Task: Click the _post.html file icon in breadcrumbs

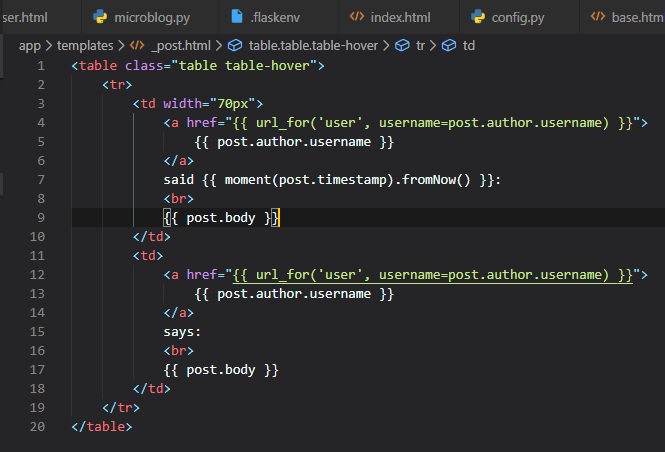Action: click(x=138, y=45)
